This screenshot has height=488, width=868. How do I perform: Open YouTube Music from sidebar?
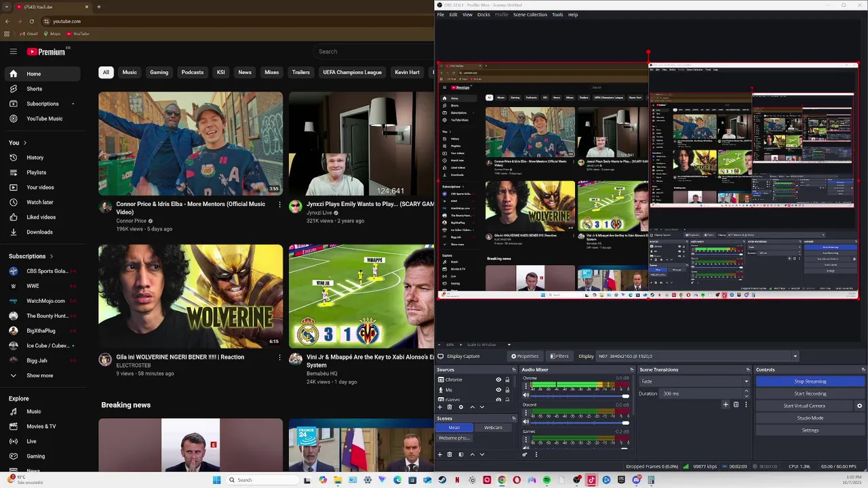click(42, 119)
